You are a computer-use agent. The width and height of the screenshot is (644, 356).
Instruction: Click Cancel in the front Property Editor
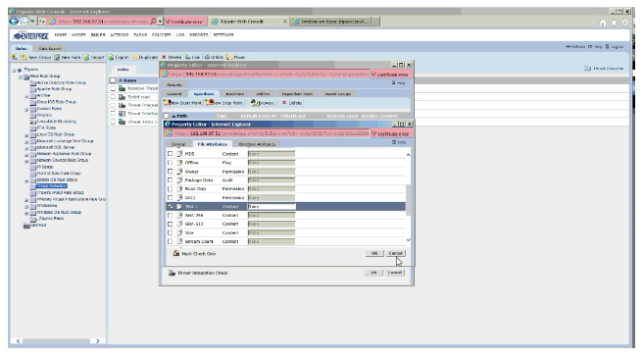click(396, 253)
